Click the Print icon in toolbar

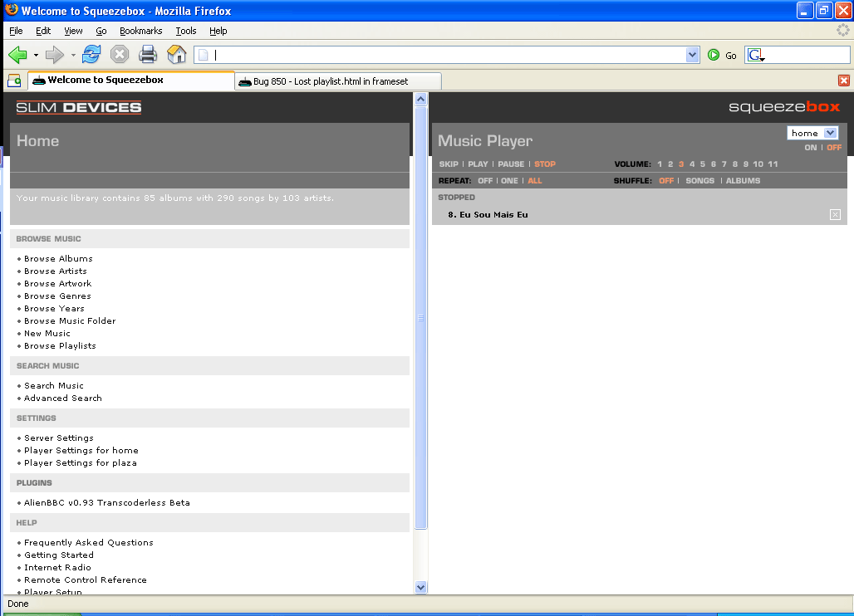click(148, 55)
